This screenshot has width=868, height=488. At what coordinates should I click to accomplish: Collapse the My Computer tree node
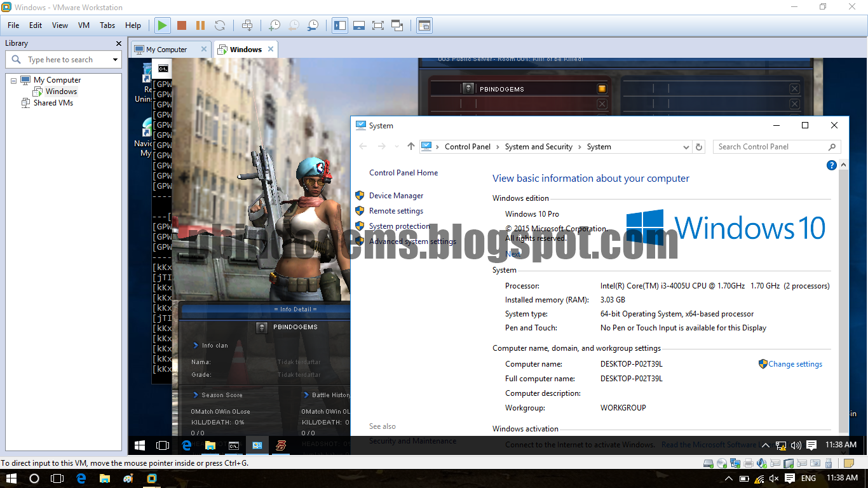tap(14, 80)
